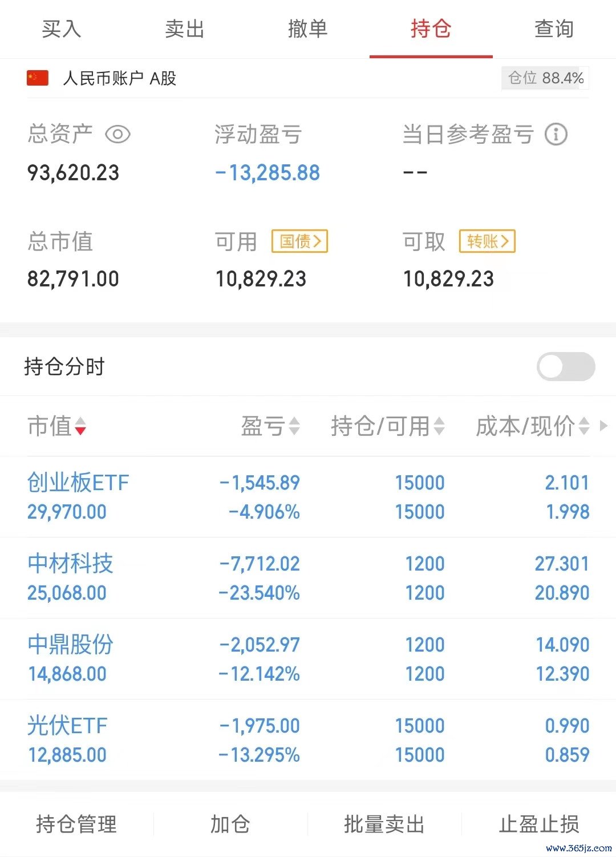This screenshot has height=857, width=616.
Task: Go to the 查询 tab
Action: tap(554, 29)
